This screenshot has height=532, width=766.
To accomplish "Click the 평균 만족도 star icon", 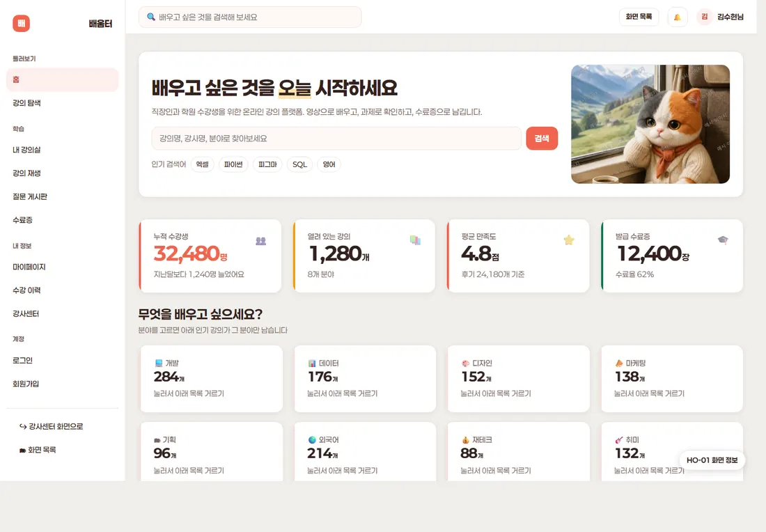I will 569,240.
